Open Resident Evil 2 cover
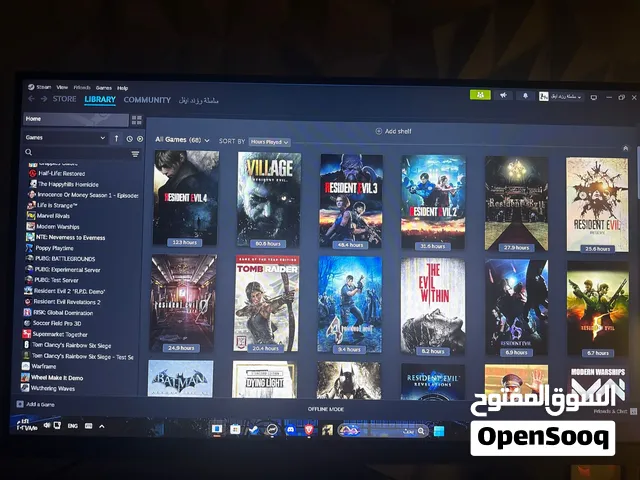The width and height of the screenshot is (640, 480). coord(433,202)
